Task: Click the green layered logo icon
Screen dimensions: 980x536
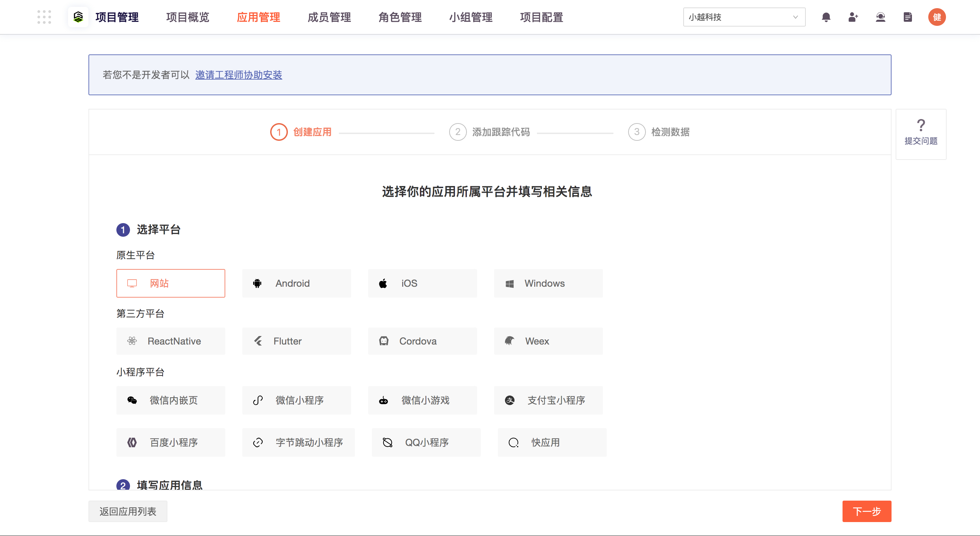Action: [78, 17]
